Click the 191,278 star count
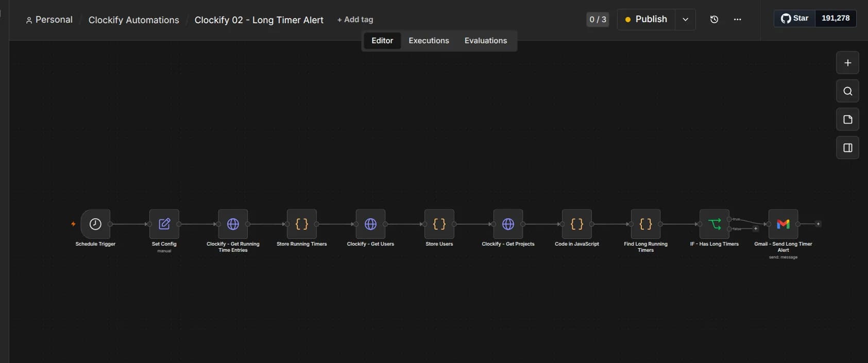The height and width of the screenshot is (363, 868). point(836,18)
